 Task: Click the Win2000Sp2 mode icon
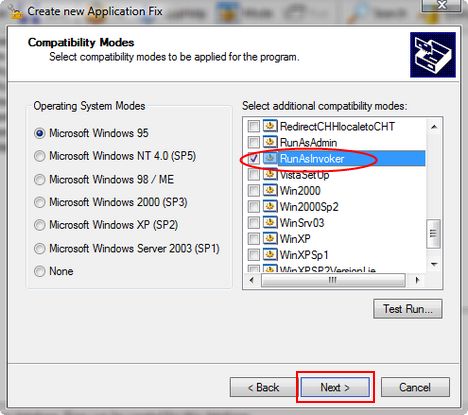tap(270, 206)
